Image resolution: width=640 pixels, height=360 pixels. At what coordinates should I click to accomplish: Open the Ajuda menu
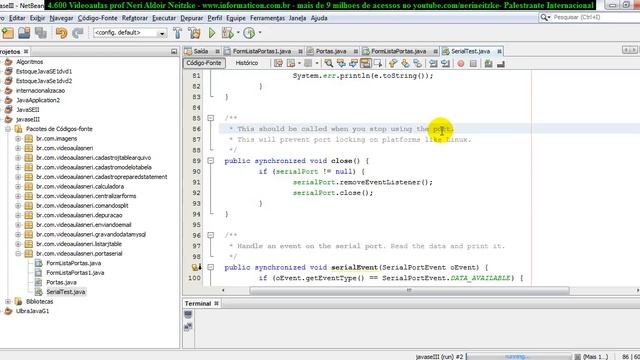[319, 18]
